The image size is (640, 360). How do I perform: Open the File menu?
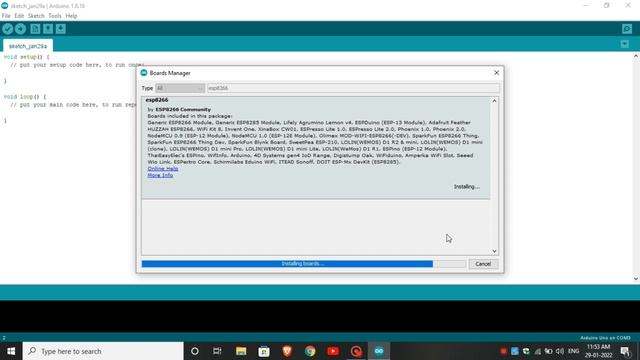click(6, 16)
